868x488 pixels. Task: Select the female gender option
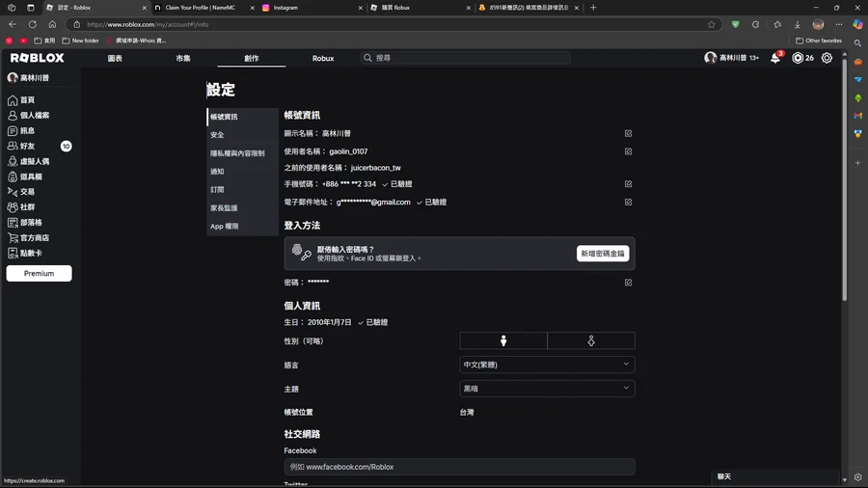tap(591, 340)
